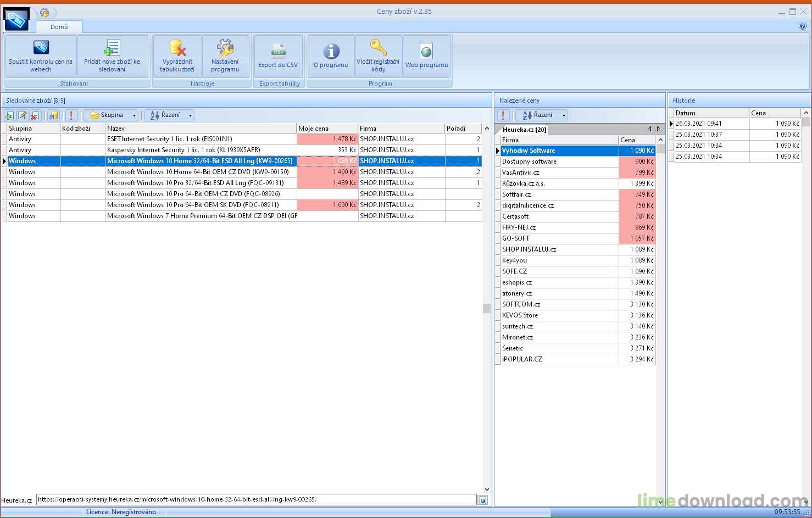Viewport: 812px width, 518px height.
Task: Sort history by Datum column header
Action: pos(712,113)
